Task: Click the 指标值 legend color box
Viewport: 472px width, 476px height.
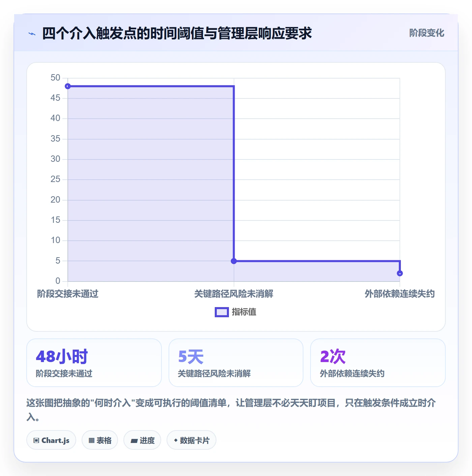Action: pos(222,312)
